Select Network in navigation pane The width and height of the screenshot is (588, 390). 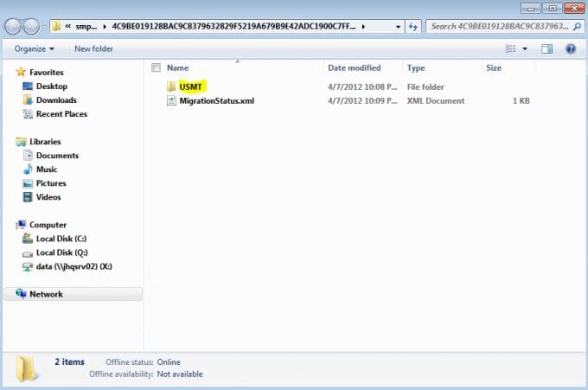(x=46, y=294)
